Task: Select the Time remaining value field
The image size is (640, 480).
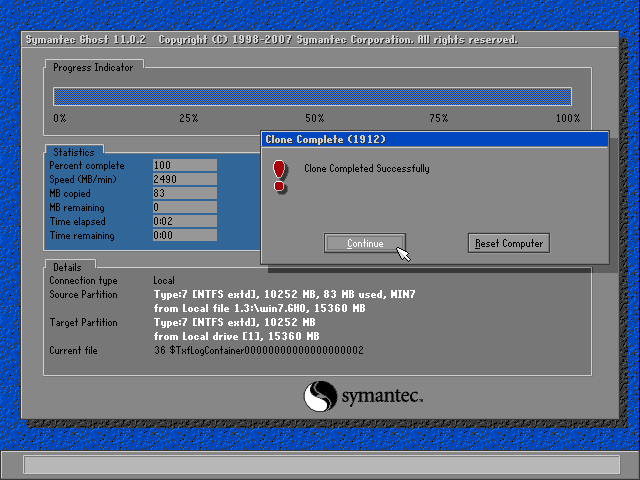Action: 184,235
